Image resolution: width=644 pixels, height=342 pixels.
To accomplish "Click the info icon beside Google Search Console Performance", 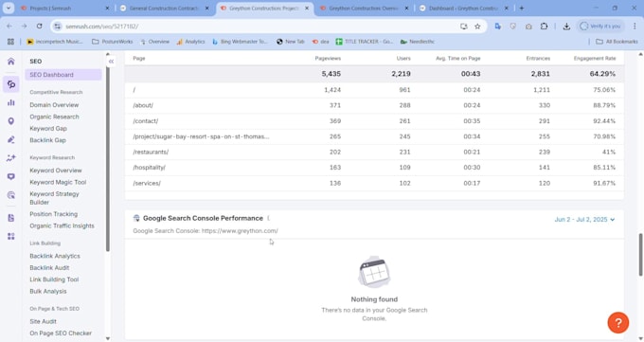I will pyautogui.click(x=268, y=218).
